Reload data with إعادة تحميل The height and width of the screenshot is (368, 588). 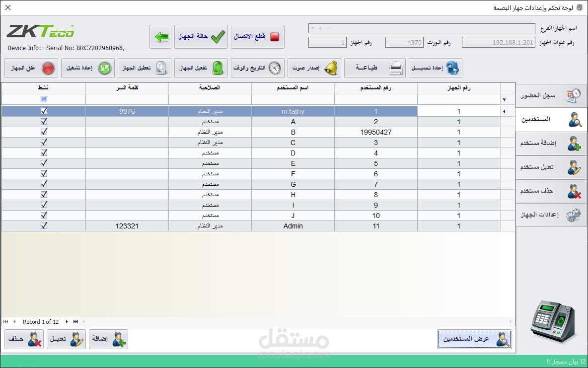tap(436, 68)
